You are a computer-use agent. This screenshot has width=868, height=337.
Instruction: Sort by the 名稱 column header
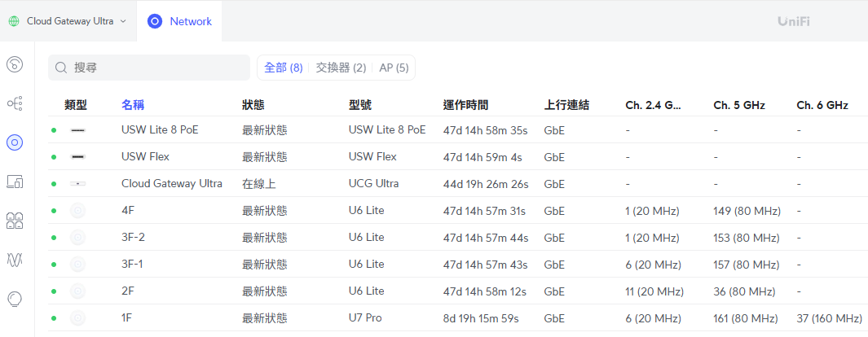(133, 105)
